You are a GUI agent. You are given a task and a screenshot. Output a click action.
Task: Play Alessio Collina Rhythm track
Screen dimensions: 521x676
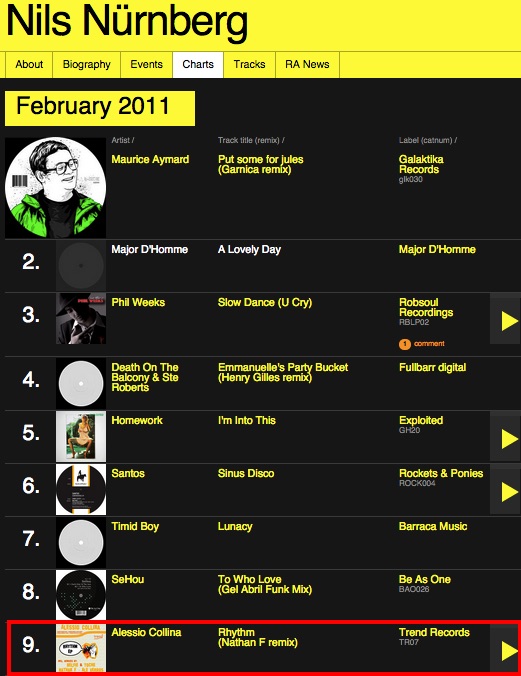(505, 648)
